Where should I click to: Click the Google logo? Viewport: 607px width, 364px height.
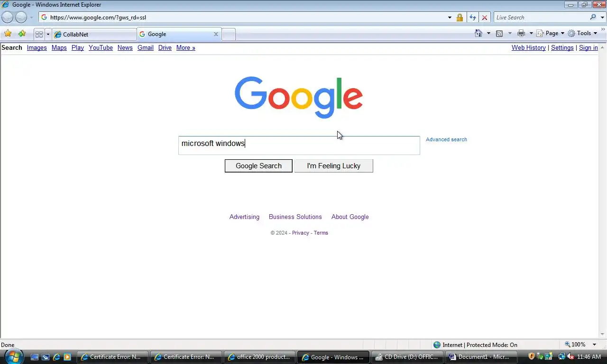299,97
